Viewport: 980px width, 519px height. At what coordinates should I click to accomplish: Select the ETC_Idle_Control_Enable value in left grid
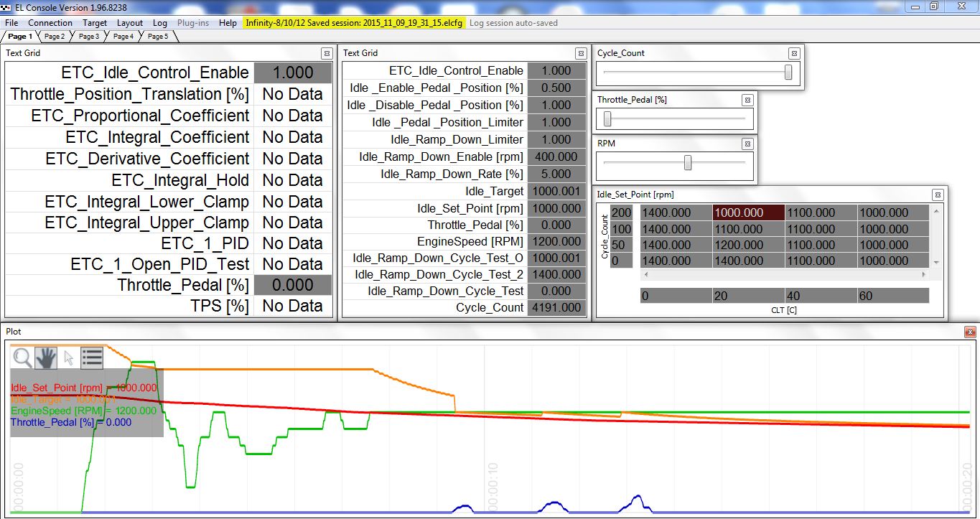[293, 73]
